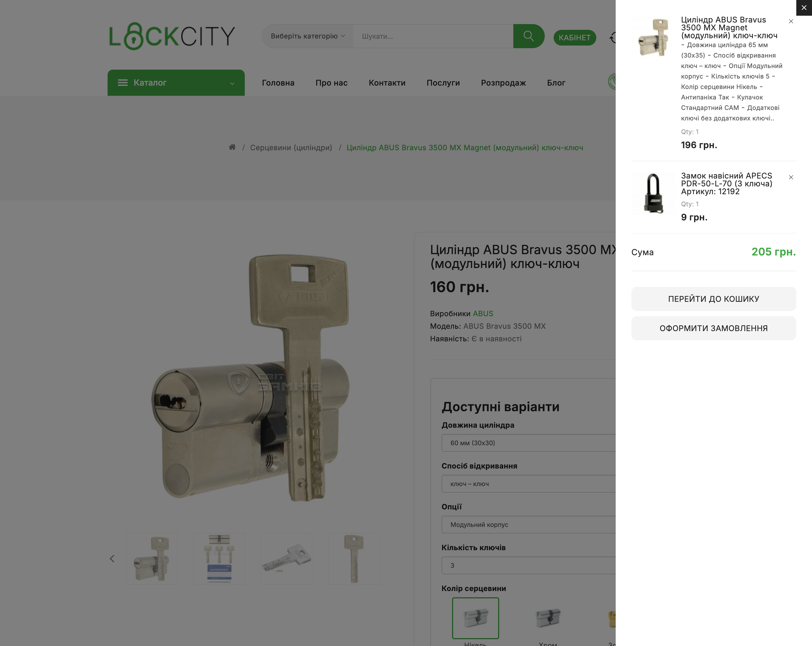Remove ABUS Bravus cylinder from cart
This screenshot has width=812, height=646.
point(791,21)
